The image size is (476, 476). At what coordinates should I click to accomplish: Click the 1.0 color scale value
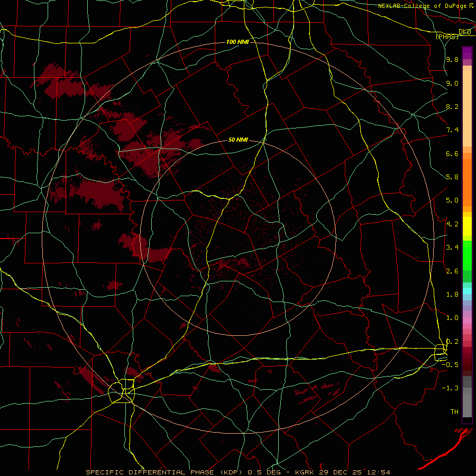(x=452, y=318)
